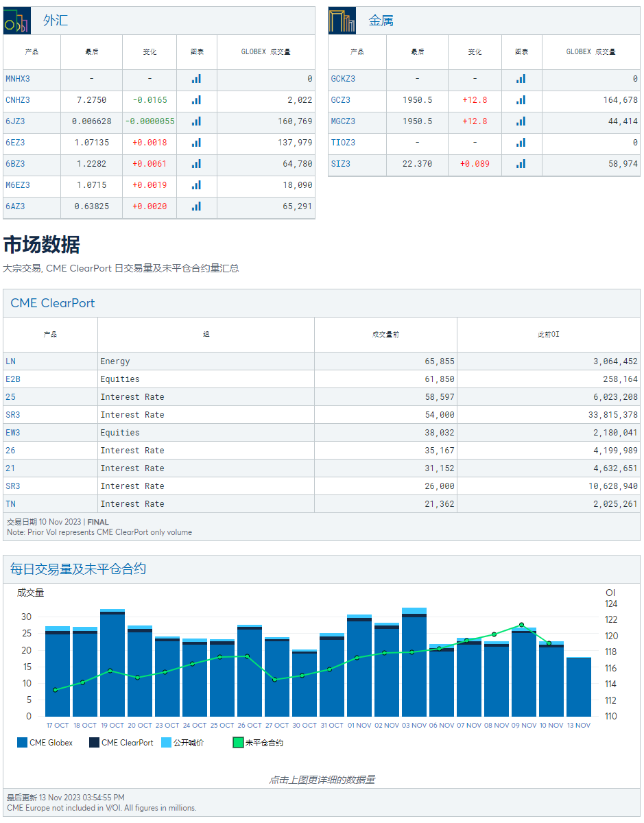
Task: Open the chart icon for 6JZ3
Action: point(197,121)
